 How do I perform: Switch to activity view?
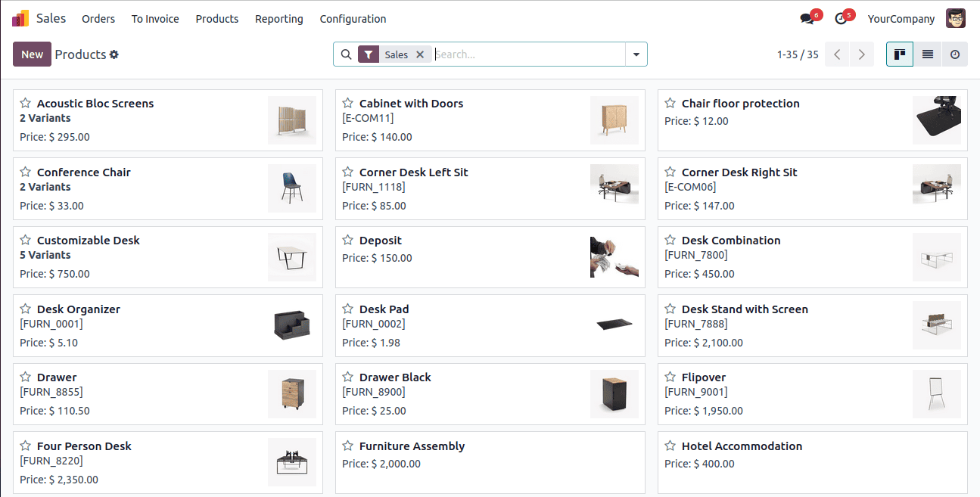(x=954, y=54)
